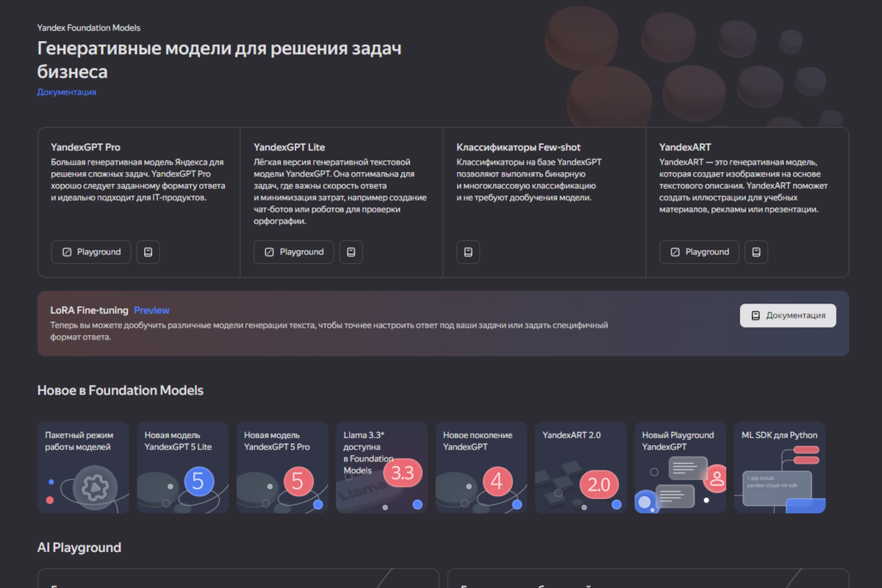Click the Preview label next to LoRA Fine-tuning
Image resolution: width=882 pixels, height=588 pixels.
(x=151, y=310)
